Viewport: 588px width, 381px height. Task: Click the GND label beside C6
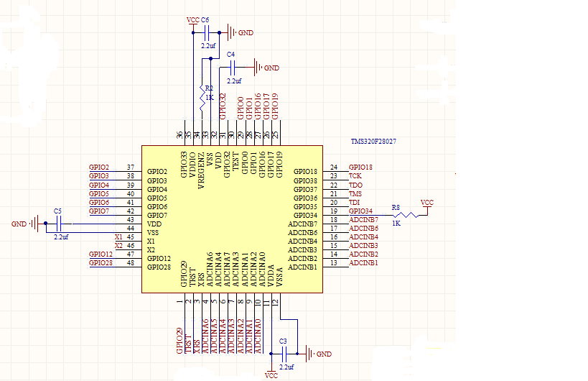click(246, 33)
